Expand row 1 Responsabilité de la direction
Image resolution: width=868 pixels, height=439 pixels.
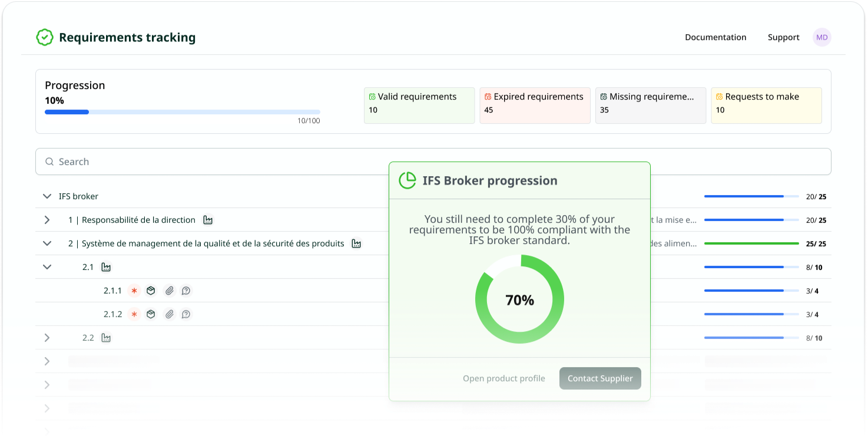[47, 220]
